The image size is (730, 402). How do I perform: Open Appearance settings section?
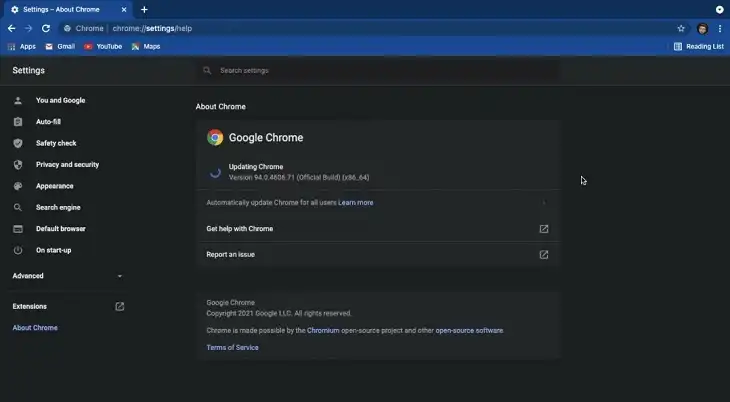coord(54,186)
